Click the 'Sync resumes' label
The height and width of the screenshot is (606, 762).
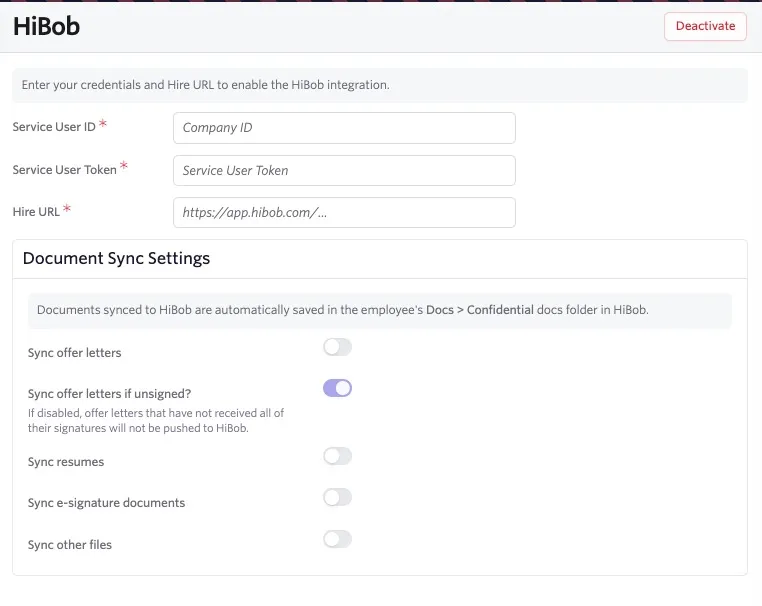coord(66,462)
